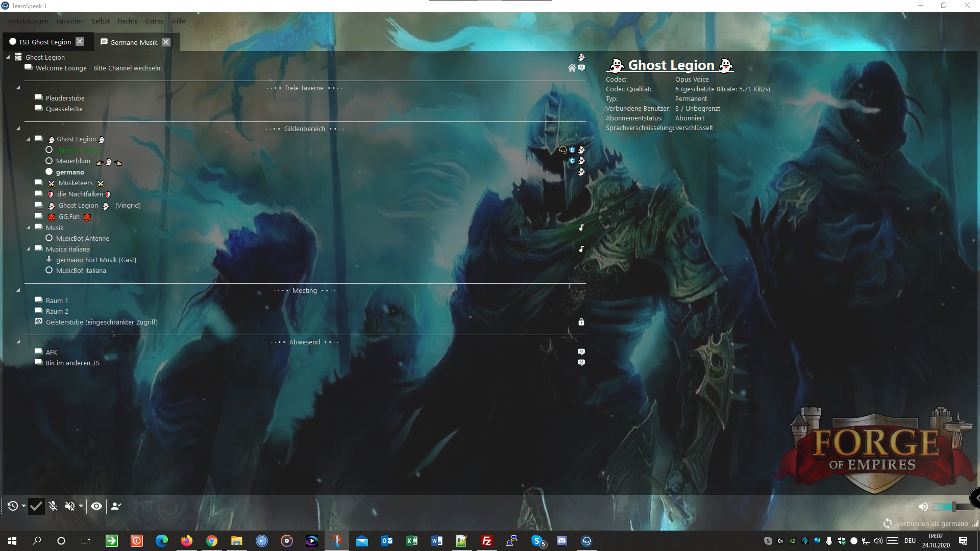Open the Extras menu
This screenshot has width=980, height=551.
(x=155, y=21)
